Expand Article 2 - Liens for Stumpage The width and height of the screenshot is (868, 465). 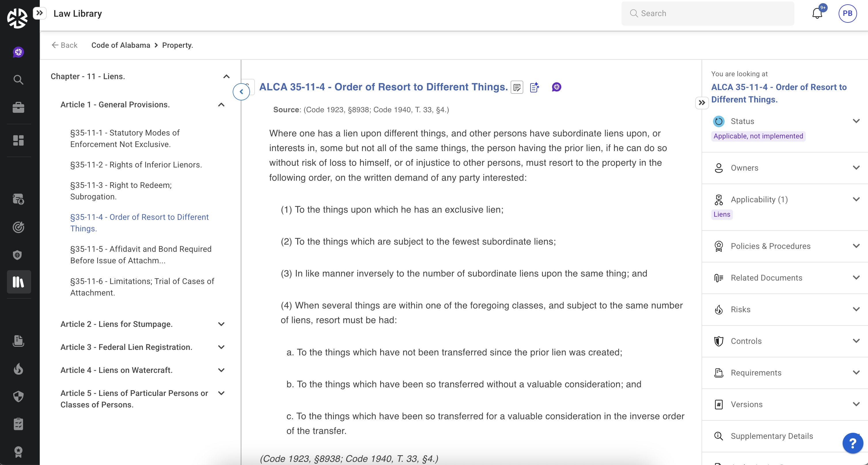tap(221, 324)
